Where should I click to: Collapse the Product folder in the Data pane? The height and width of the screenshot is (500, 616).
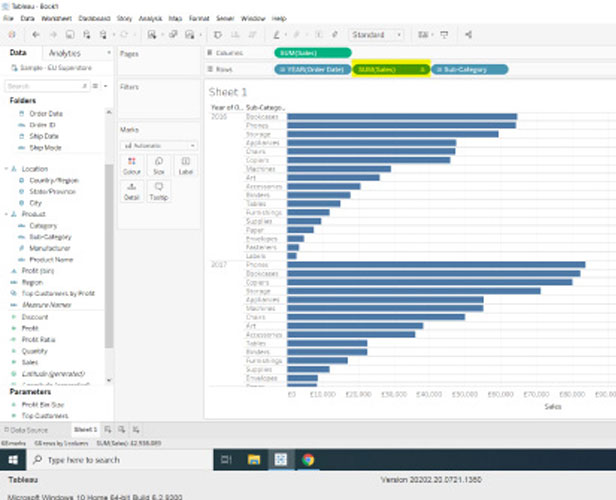click(6, 214)
